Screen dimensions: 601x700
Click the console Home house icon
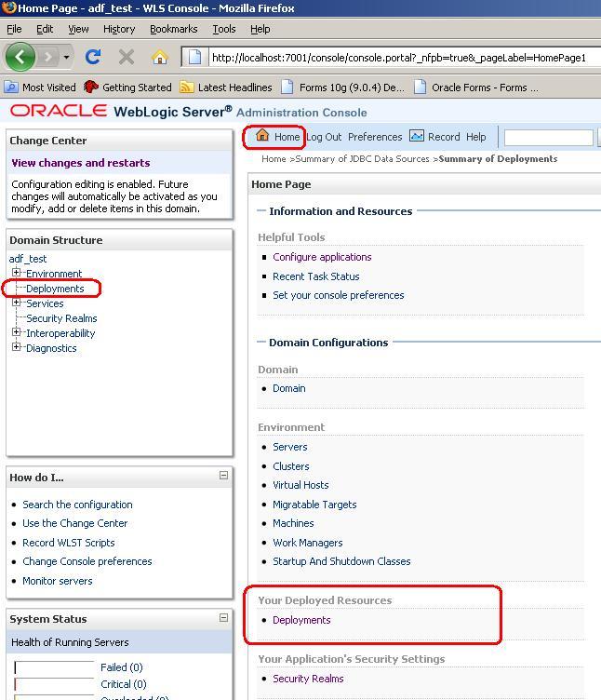click(262, 136)
